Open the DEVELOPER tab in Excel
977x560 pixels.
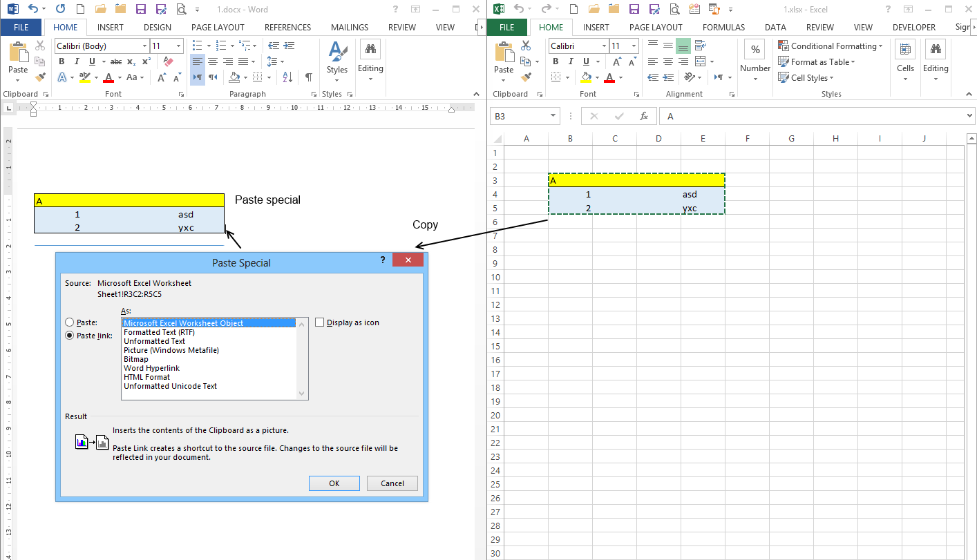[x=913, y=28]
